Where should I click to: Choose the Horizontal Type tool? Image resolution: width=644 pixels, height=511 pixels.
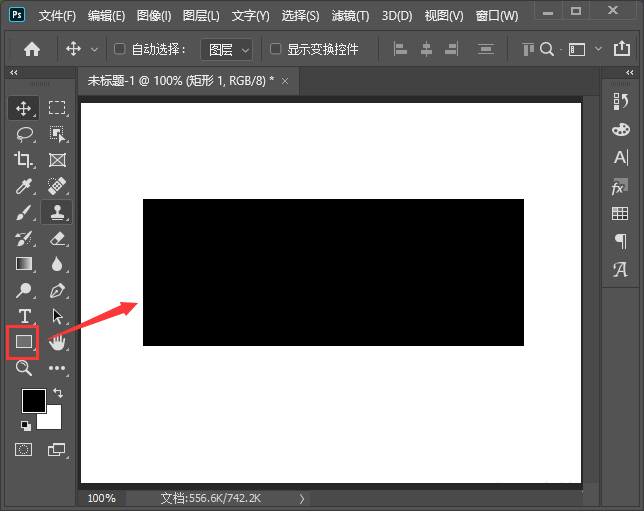(24, 316)
